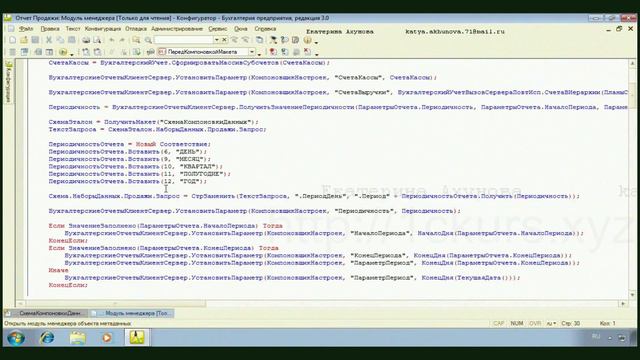This screenshot has height=360, width=640.
Task: Open the Справка menu
Action: pyautogui.click(x=265, y=29)
